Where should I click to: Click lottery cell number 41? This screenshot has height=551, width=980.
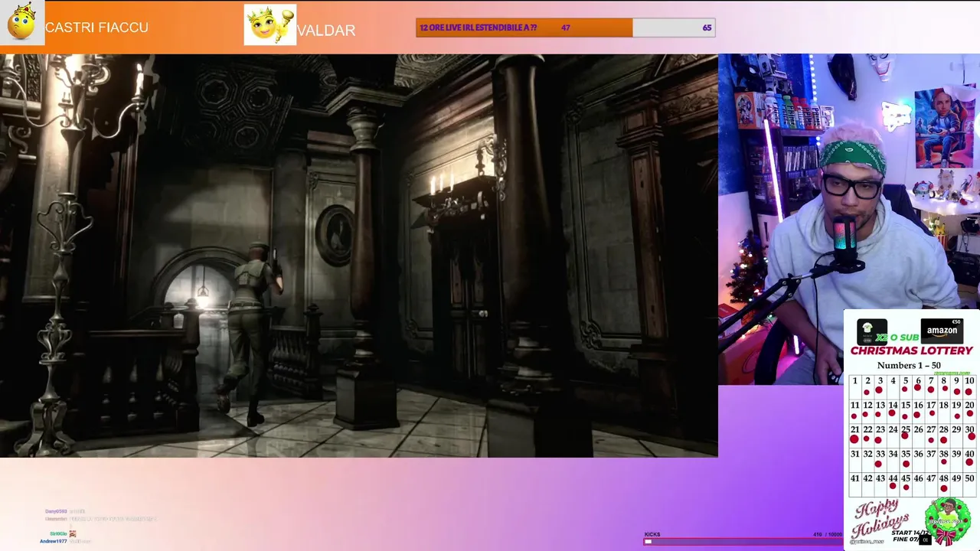(854, 484)
